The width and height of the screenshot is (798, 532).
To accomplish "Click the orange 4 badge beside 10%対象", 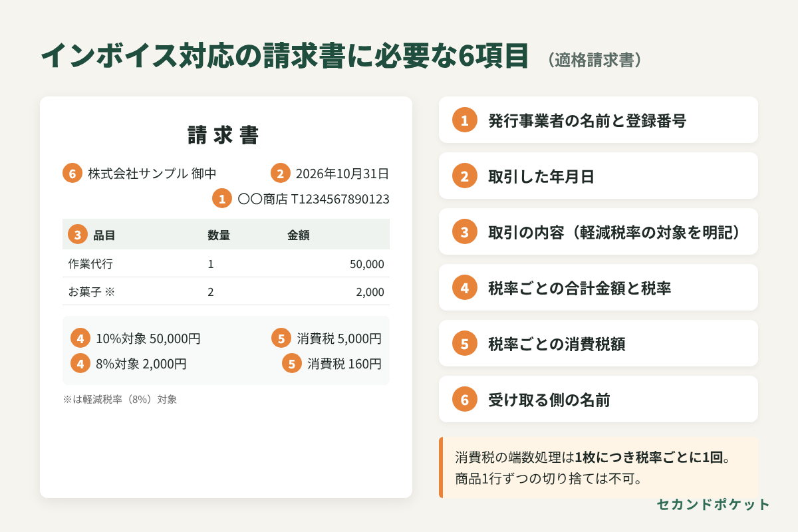I will pyautogui.click(x=80, y=338).
